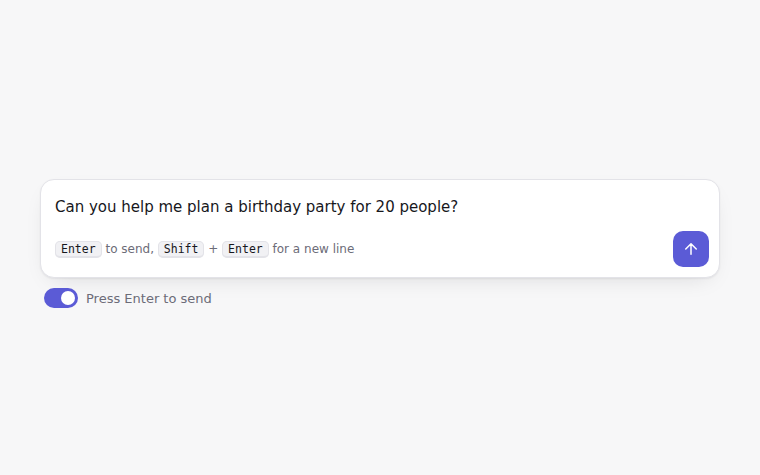This screenshot has width=760, height=475.
Task: Place cursor on the word 'Can'
Action: point(69,206)
